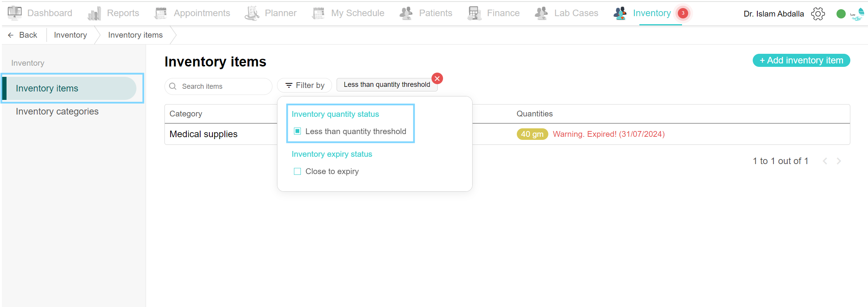Switch to the Patients tab
The height and width of the screenshot is (307, 868).
click(426, 13)
